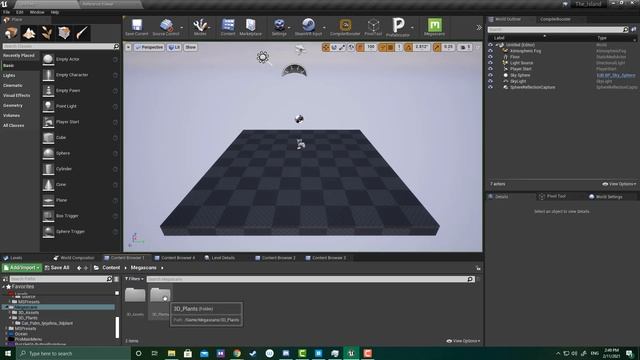Click the SteamVR Input toolbar button
640x360 pixels.
(308, 27)
